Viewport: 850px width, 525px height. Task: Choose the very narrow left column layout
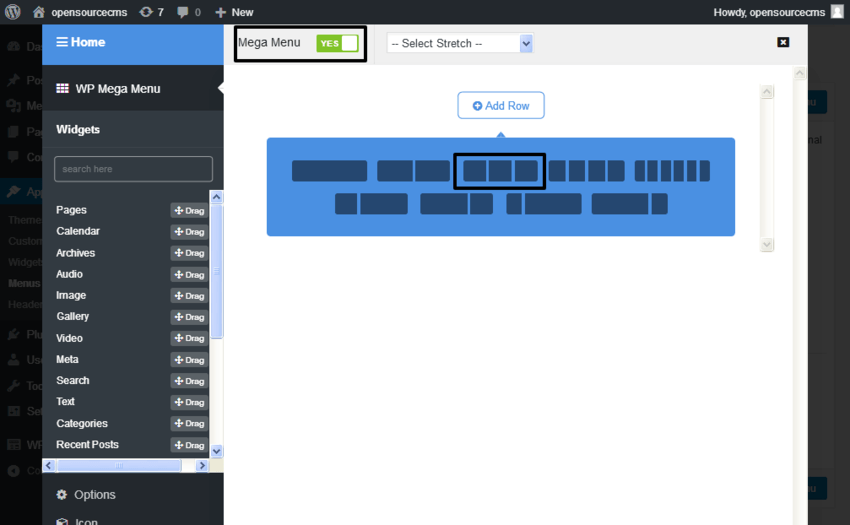(x=544, y=204)
